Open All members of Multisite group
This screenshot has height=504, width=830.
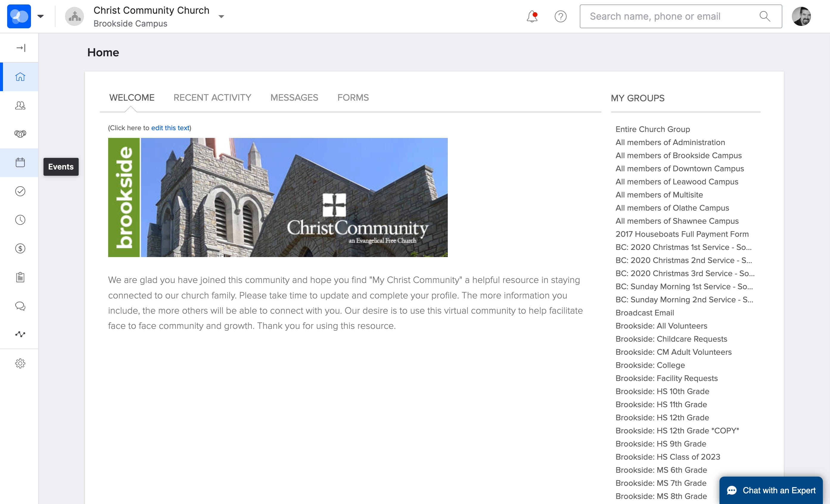coord(659,195)
